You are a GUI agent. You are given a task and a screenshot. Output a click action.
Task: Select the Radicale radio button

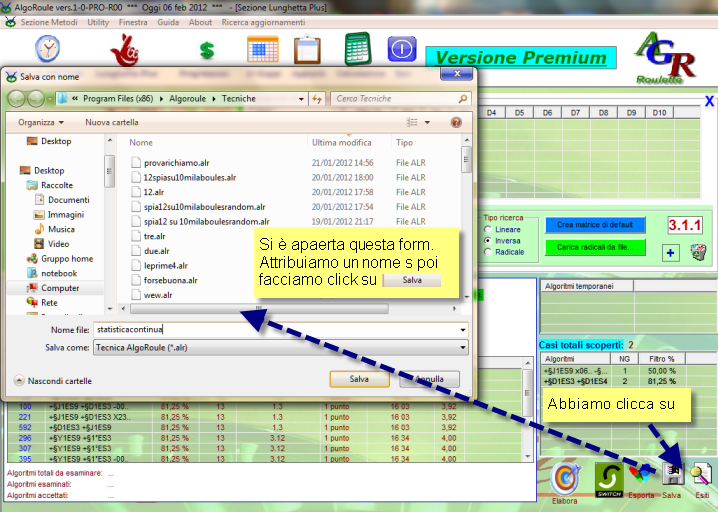tap(488, 252)
